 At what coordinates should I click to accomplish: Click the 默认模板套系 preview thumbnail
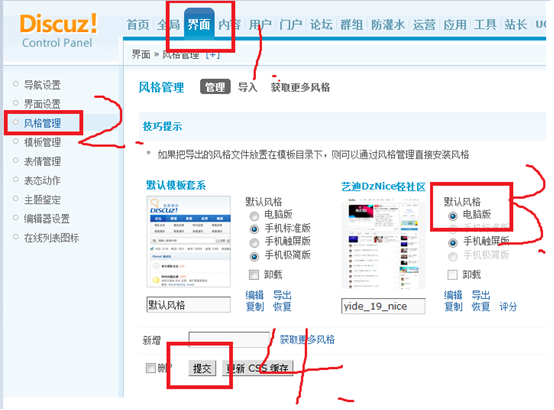[x=189, y=242]
